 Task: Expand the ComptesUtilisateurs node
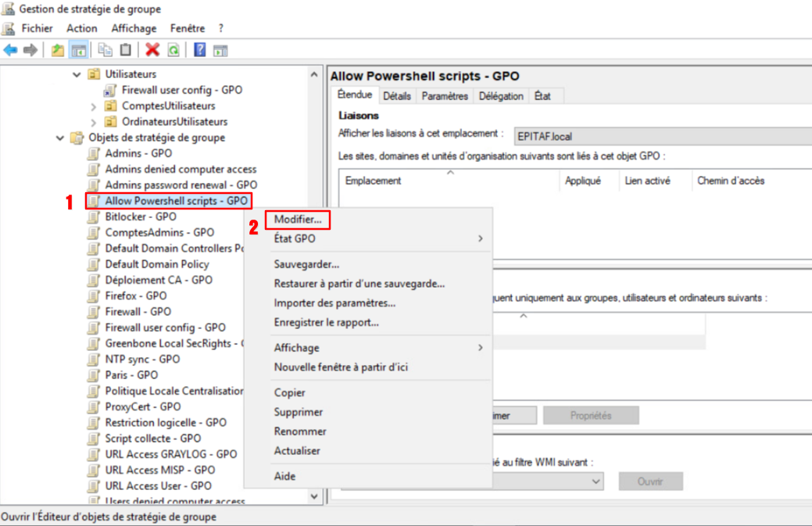[x=94, y=106]
